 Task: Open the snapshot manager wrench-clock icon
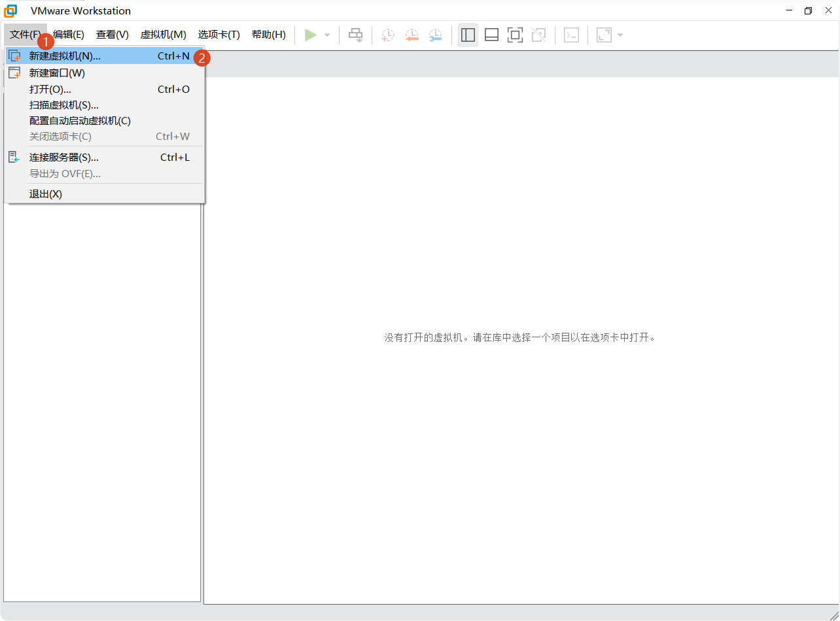click(435, 35)
